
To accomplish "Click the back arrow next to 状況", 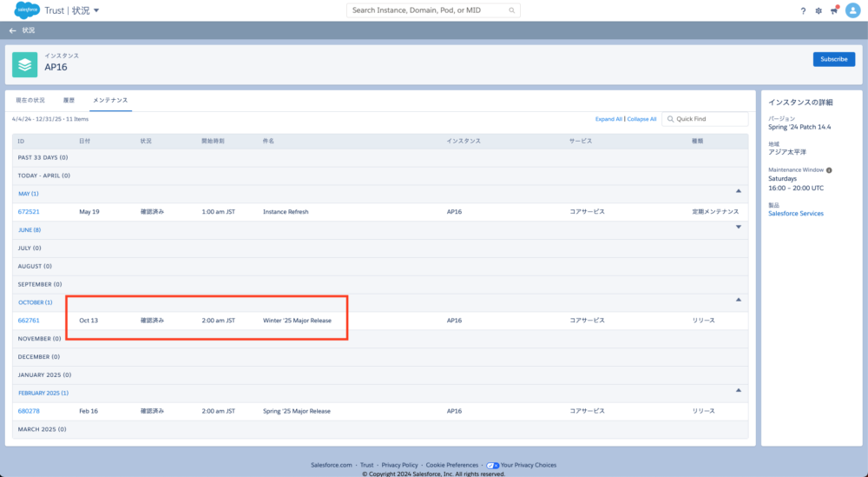I will coord(12,30).
